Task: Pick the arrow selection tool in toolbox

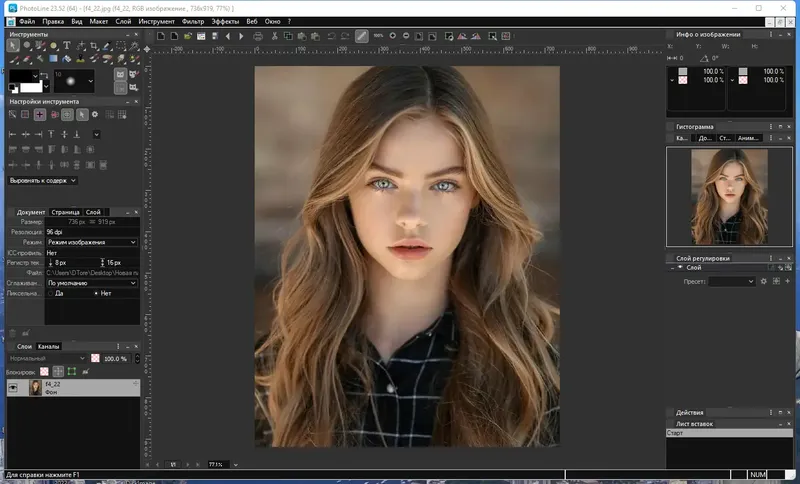Action: (11, 46)
